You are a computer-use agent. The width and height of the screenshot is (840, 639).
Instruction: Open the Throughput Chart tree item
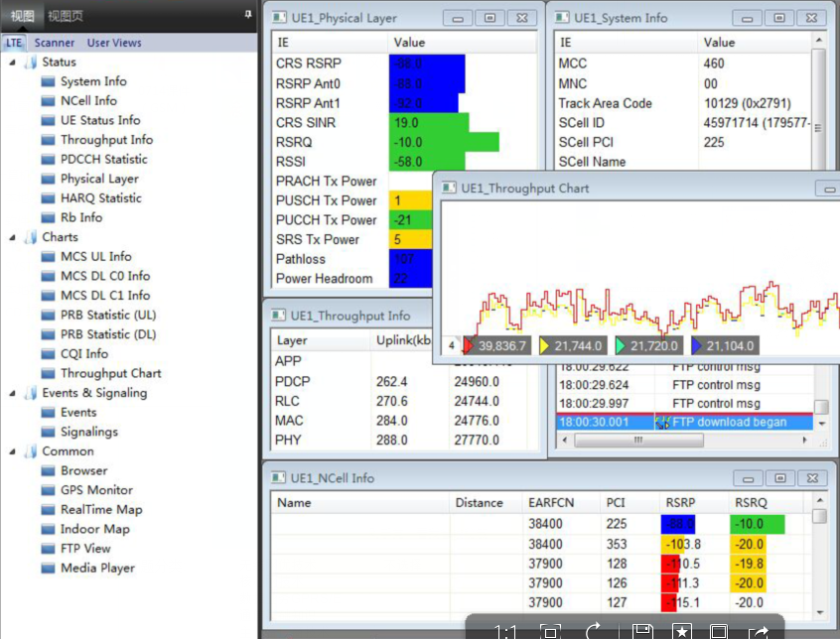pyautogui.click(x=110, y=373)
